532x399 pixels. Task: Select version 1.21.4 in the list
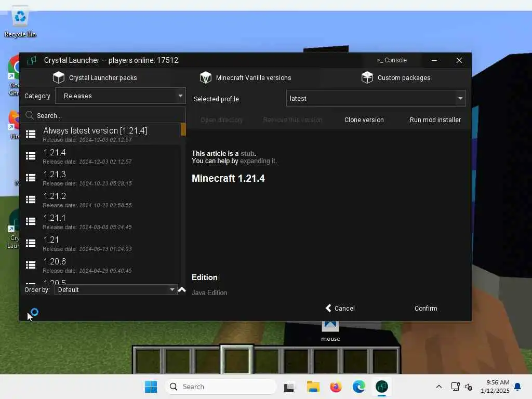pos(100,156)
